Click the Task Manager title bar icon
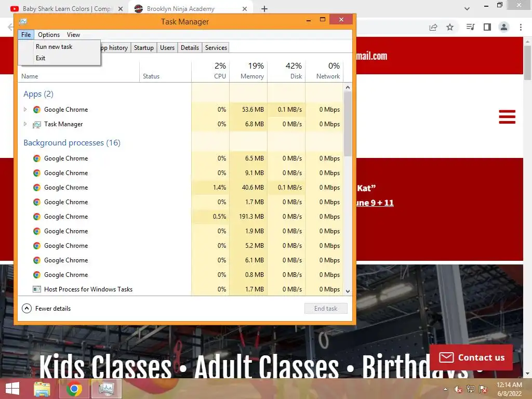Viewport: 532px width, 399px height. [x=23, y=22]
